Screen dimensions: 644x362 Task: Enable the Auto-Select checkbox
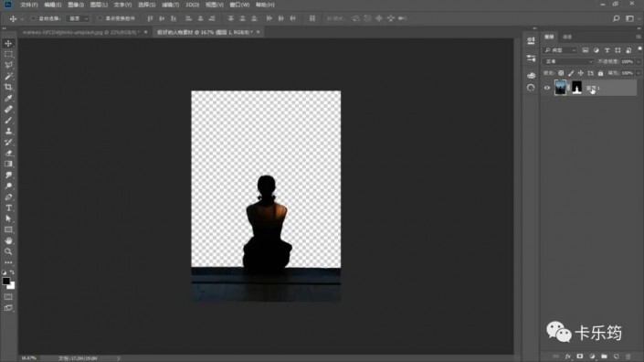click(33, 18)
